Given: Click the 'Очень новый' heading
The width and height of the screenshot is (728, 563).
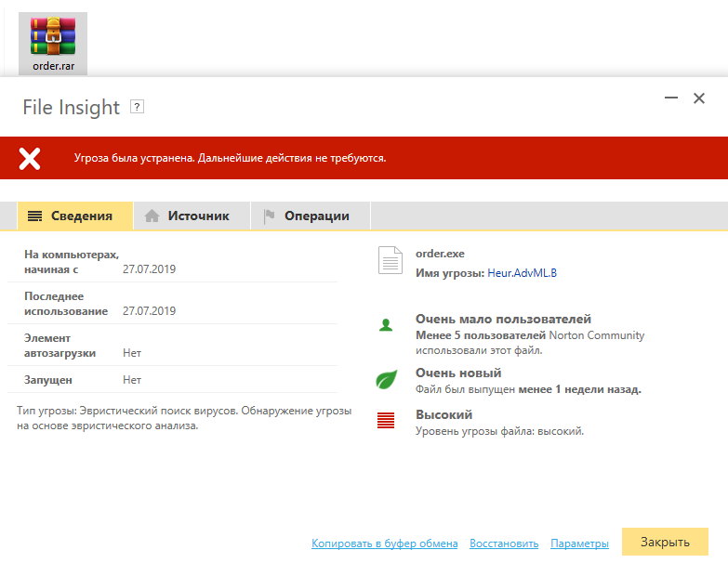Looking at the screenshot, I should (458, 373).
